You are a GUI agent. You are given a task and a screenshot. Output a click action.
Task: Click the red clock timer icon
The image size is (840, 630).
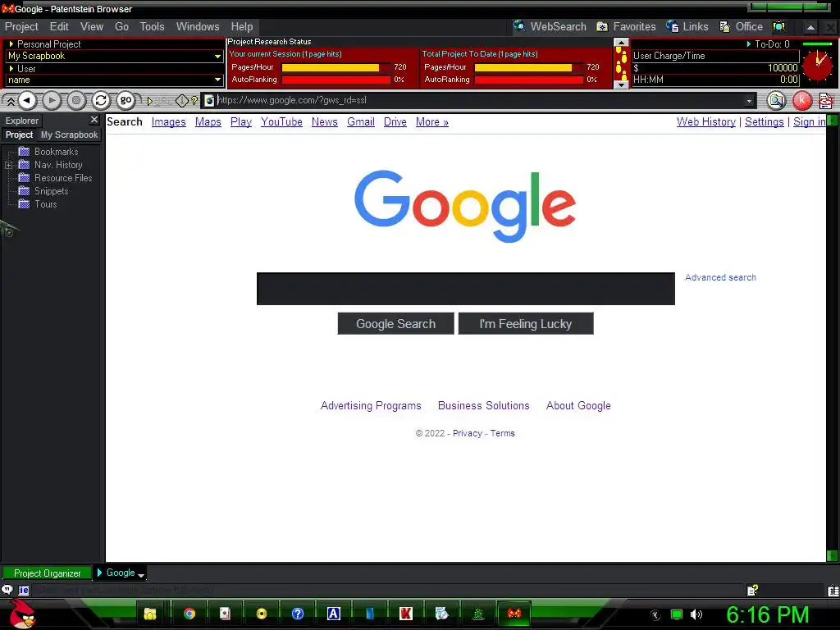818,66
